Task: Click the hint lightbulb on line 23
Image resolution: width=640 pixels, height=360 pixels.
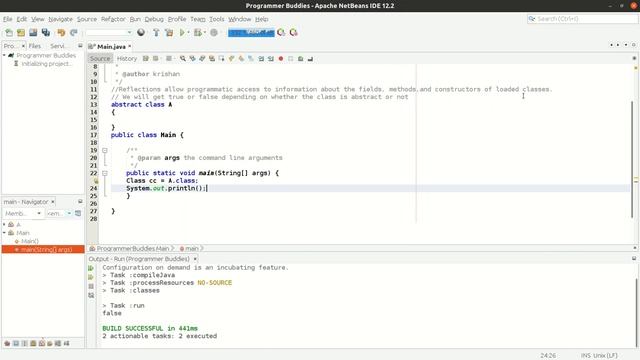Action: coord(96,180)
